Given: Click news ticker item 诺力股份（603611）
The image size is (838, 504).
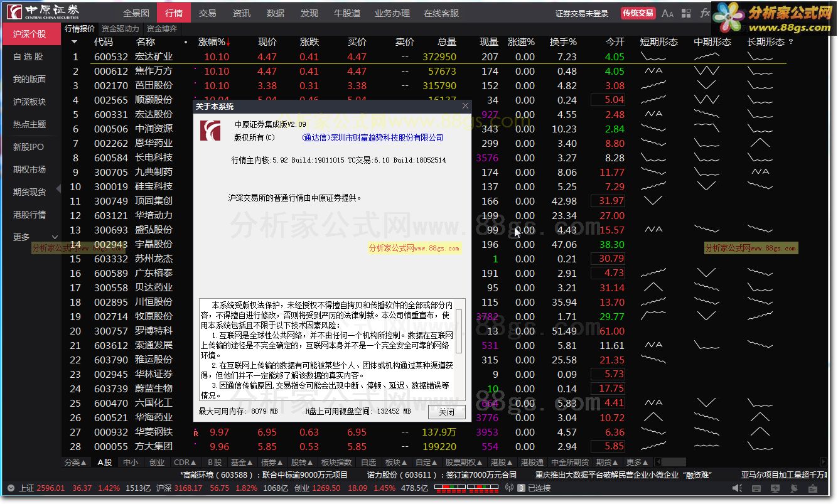Looking at the screenshot, I should coord(442,475).
